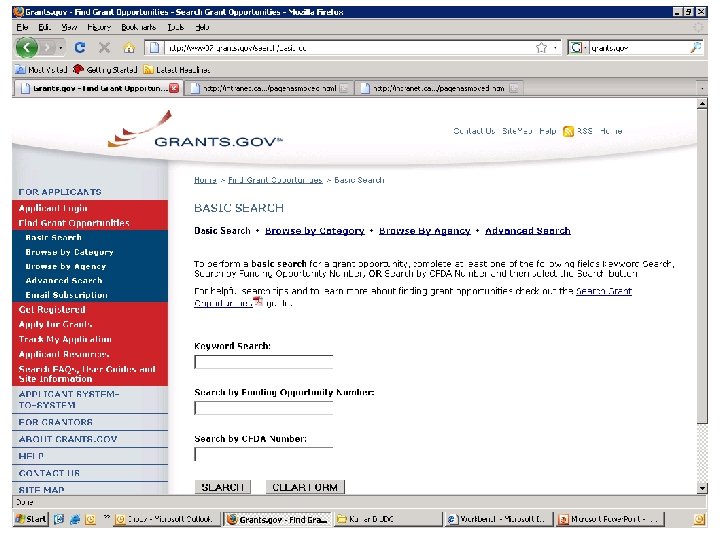
Task: Open the list all tabs dropdown
Action: click(x=702, y=88)
